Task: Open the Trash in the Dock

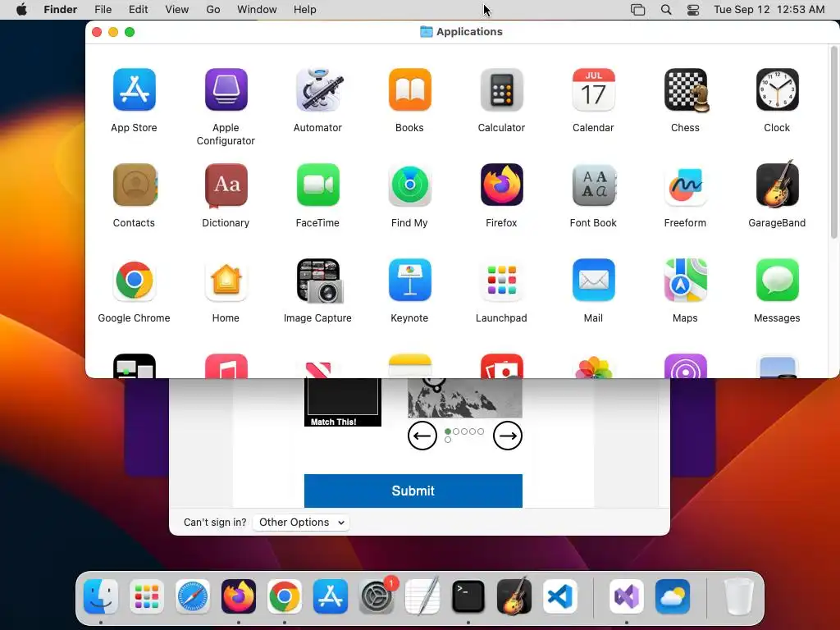Action: pos(738,596)
